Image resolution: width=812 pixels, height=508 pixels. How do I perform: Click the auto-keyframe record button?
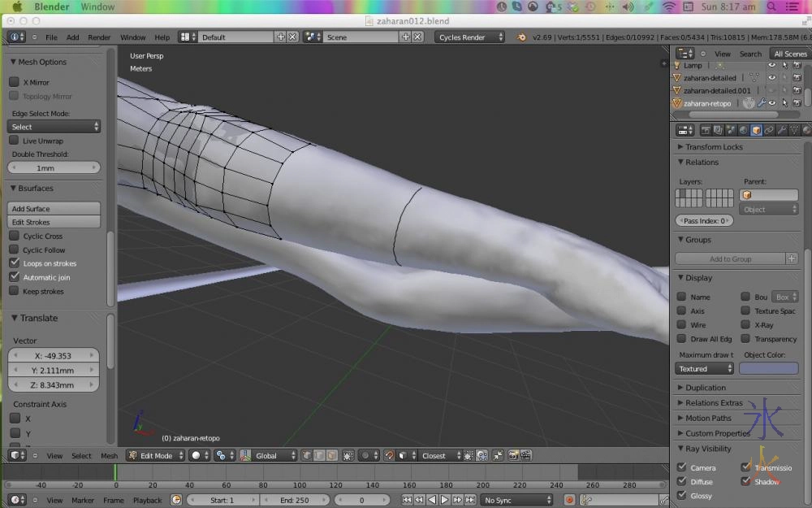tap(569, 501)
